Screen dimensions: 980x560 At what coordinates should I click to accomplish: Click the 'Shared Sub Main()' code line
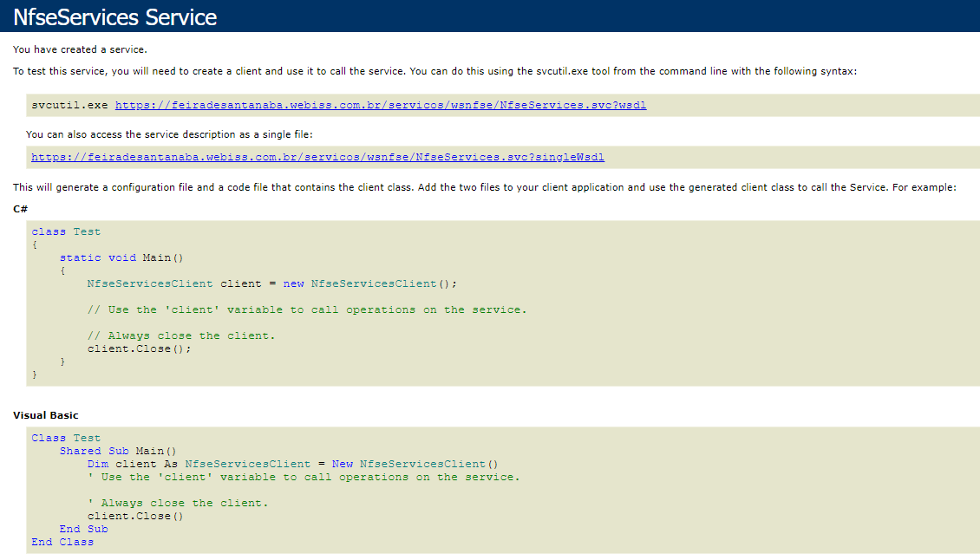click(118, 451)
